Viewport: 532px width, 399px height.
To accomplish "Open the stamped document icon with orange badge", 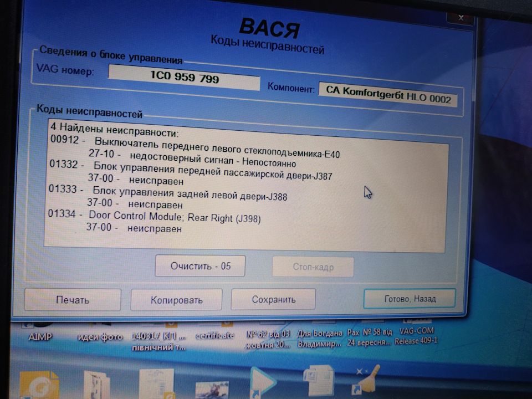I will tap(156, 384).
